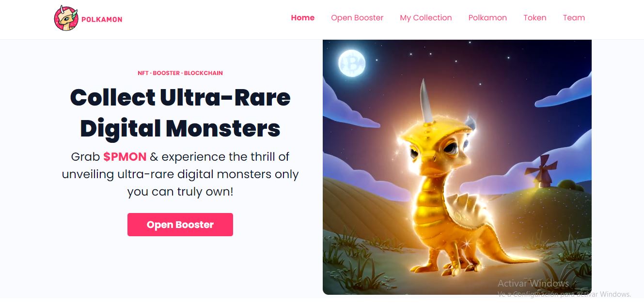Image resolution: width=644 pixels, height=304 pixels.
Task: Click the Polkamon unicorn logo icon
Action: coord(66,18)
